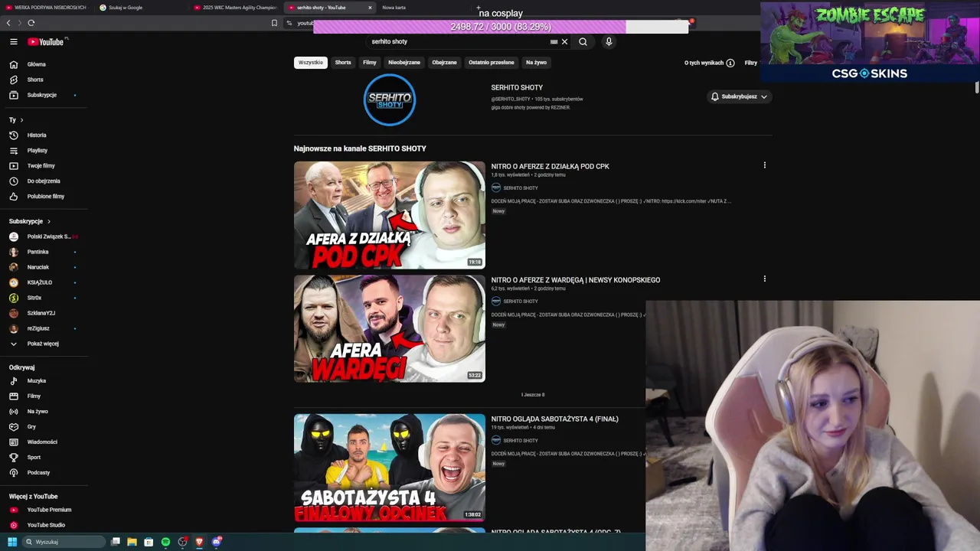Image resolution: width=980 pixels, height=551 pixels.
Task: Open the YouTube hamburger guide menu
Action: (13, 42)
